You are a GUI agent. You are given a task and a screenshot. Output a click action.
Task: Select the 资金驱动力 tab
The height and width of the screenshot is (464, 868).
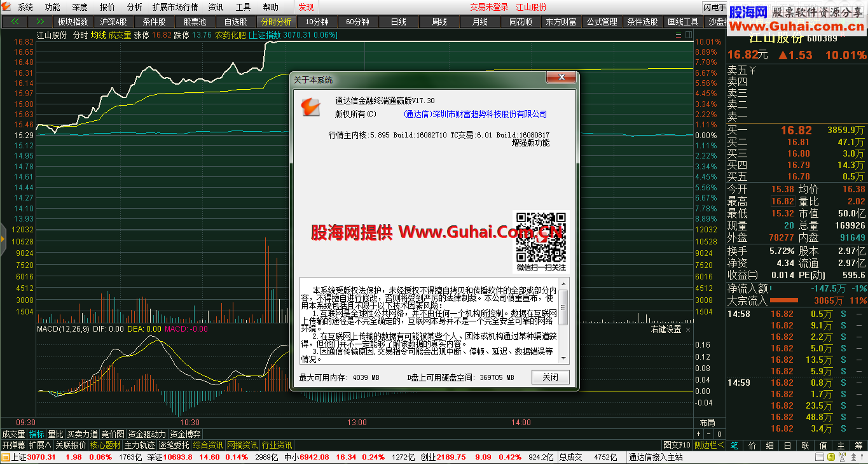147,434
